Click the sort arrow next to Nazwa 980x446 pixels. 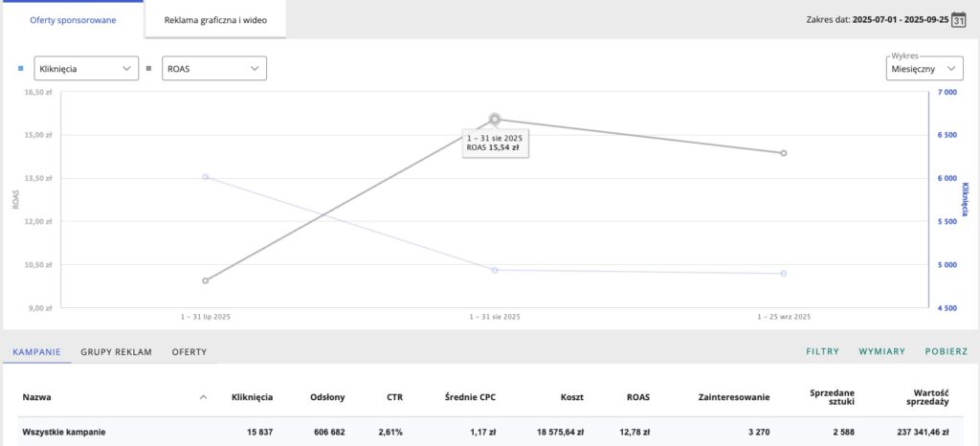202,397
